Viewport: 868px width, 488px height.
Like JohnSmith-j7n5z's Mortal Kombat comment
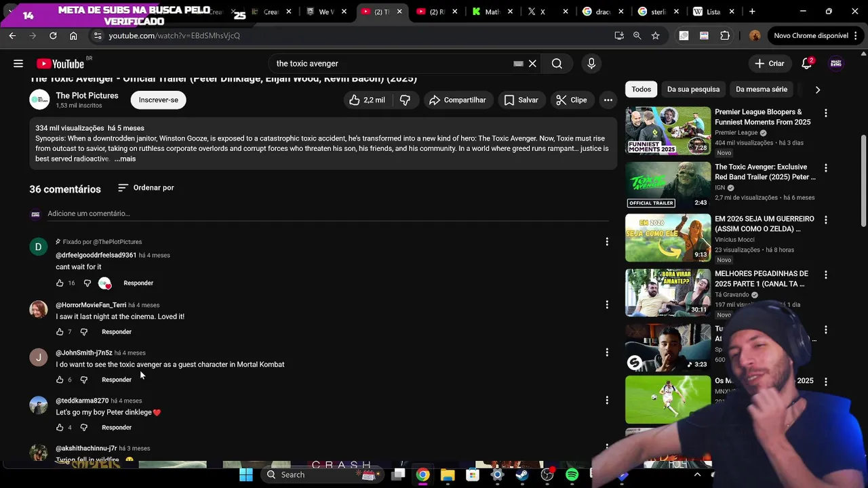[60, 380]
